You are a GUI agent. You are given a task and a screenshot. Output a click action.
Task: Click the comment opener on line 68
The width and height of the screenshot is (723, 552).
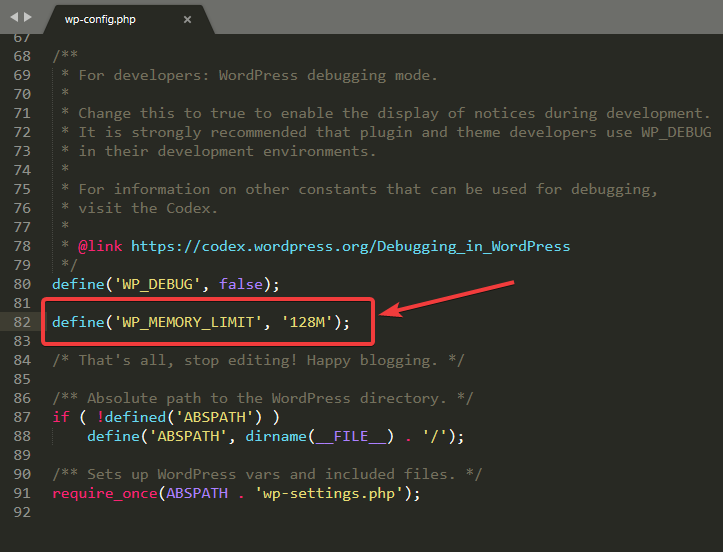pyautogui.click(x=65, y=56)
